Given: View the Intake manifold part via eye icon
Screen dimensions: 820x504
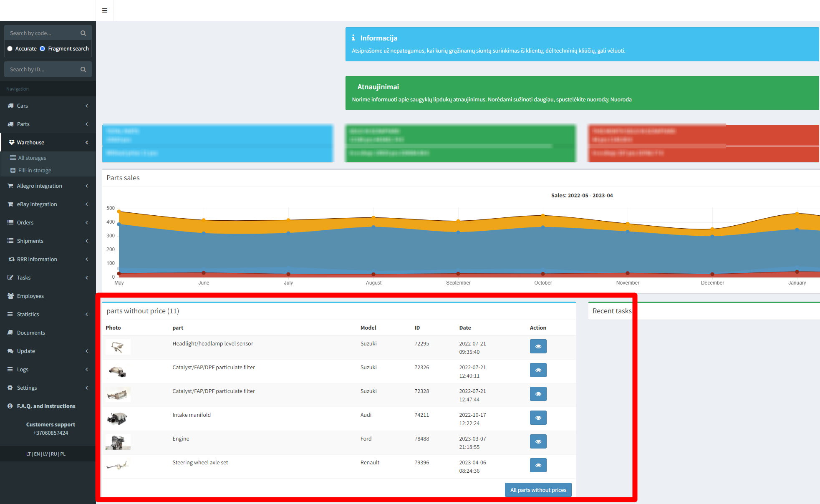Looking at the screenshot, I should coord(538,418).
